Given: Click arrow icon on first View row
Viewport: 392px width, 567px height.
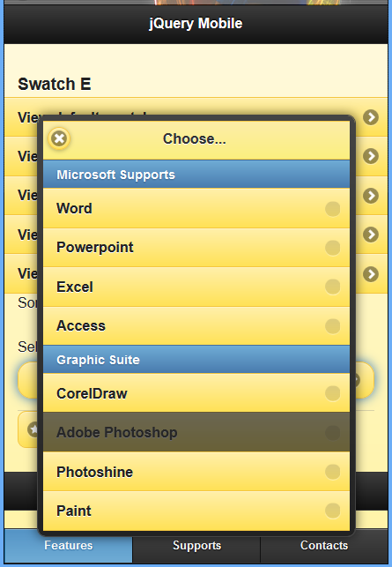Looking at the screenshot, I should [x=371, y=117].
